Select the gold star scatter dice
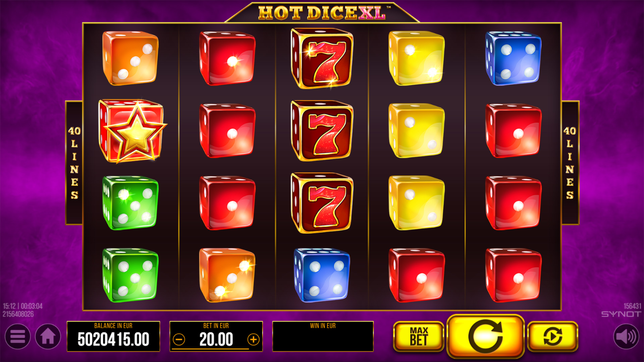 [x=132, y=131]
